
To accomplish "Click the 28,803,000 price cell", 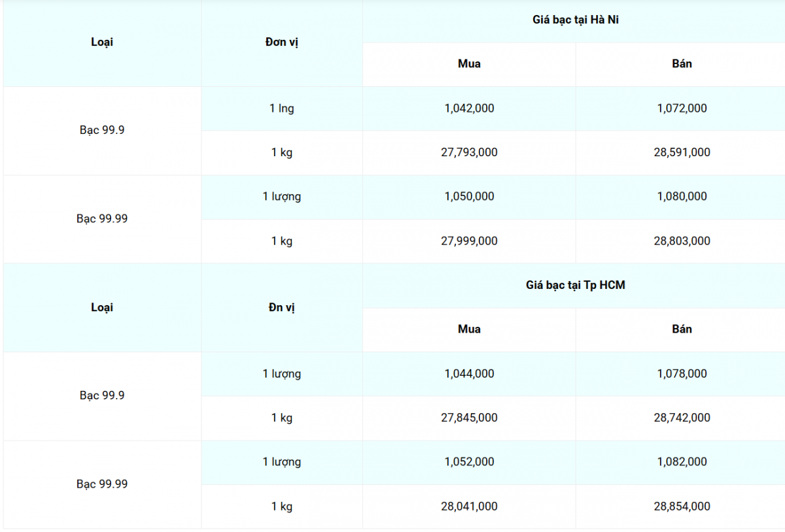I will pyautogui.click(x=682, y=241).
